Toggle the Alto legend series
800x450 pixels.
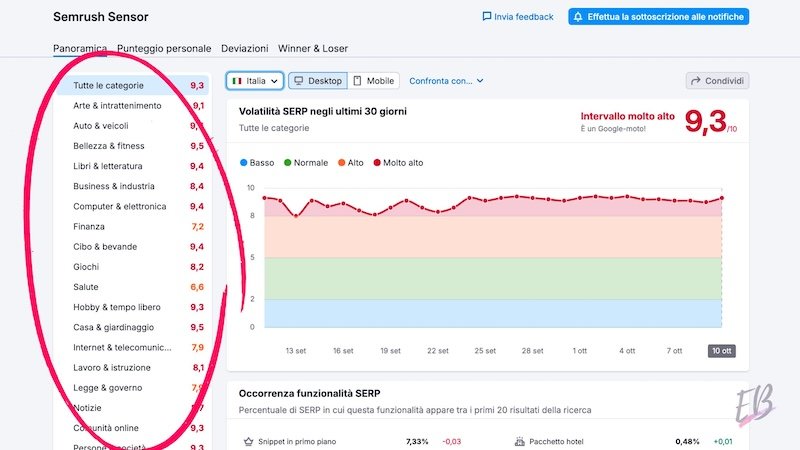351,163
